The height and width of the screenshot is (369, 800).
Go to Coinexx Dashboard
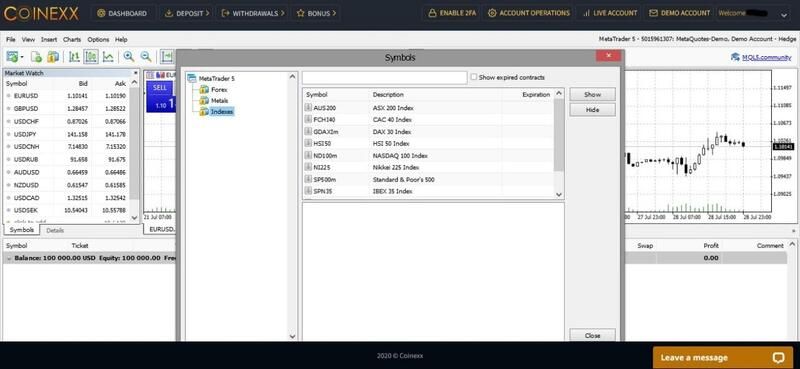point(121,13)
